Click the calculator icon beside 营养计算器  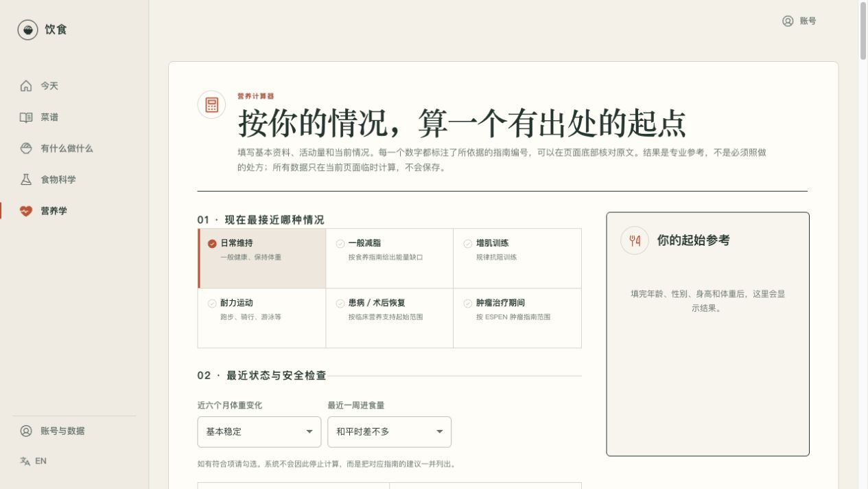[x=211, y=104]
